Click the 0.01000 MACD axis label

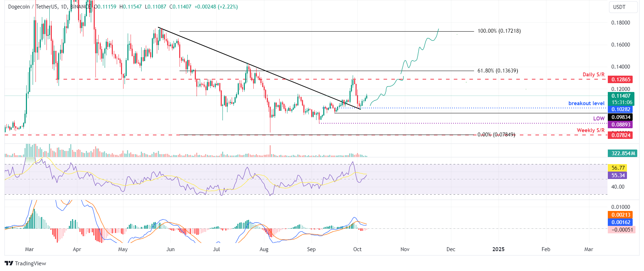click(x=621, y=207)
